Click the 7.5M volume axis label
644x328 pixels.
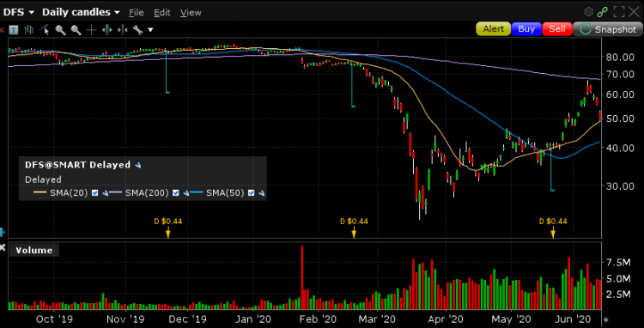pos(618,263)
